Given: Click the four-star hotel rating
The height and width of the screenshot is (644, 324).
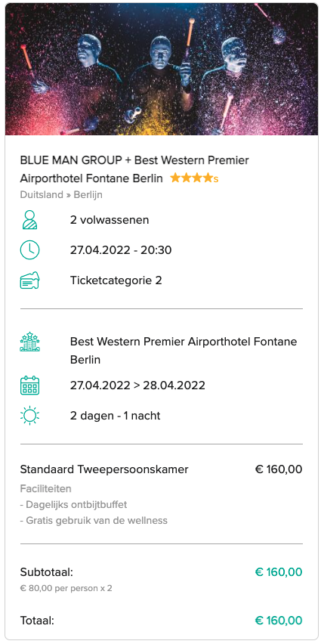Looking at the screenshot, I should click(194, 178).
